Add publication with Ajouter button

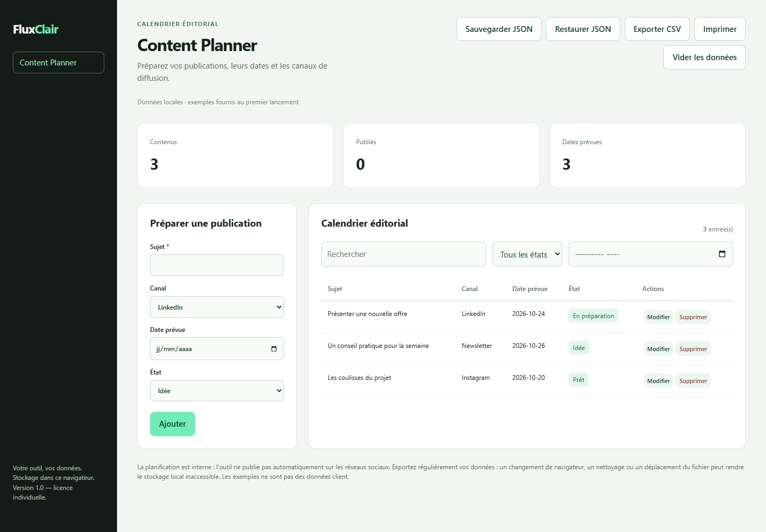[172, 424]
